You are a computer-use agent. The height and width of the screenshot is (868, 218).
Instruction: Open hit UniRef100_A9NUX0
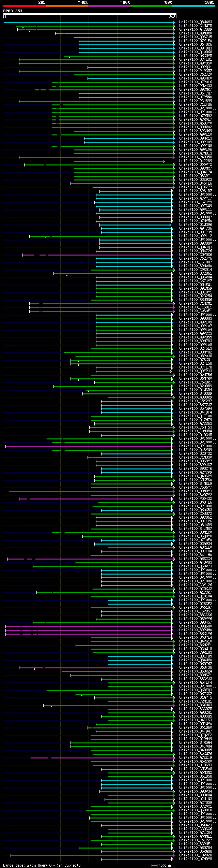click(196, 33)
